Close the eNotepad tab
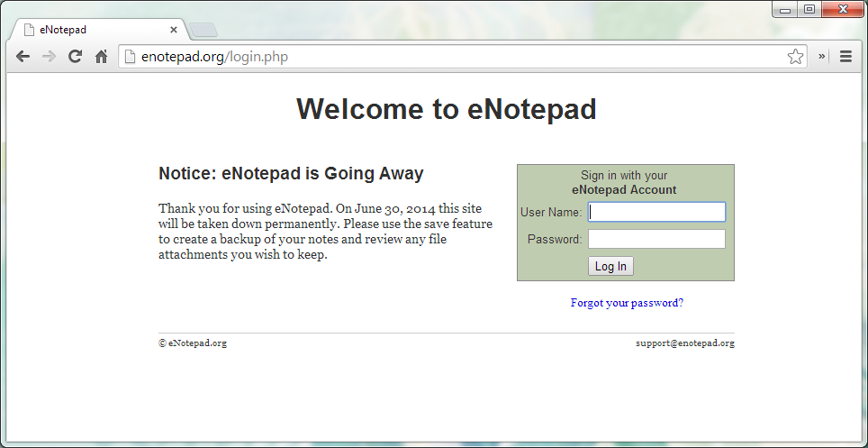Image resolution: width=868 pixels, height=448 pixels. pyautogui.click(x=173, y=30)
